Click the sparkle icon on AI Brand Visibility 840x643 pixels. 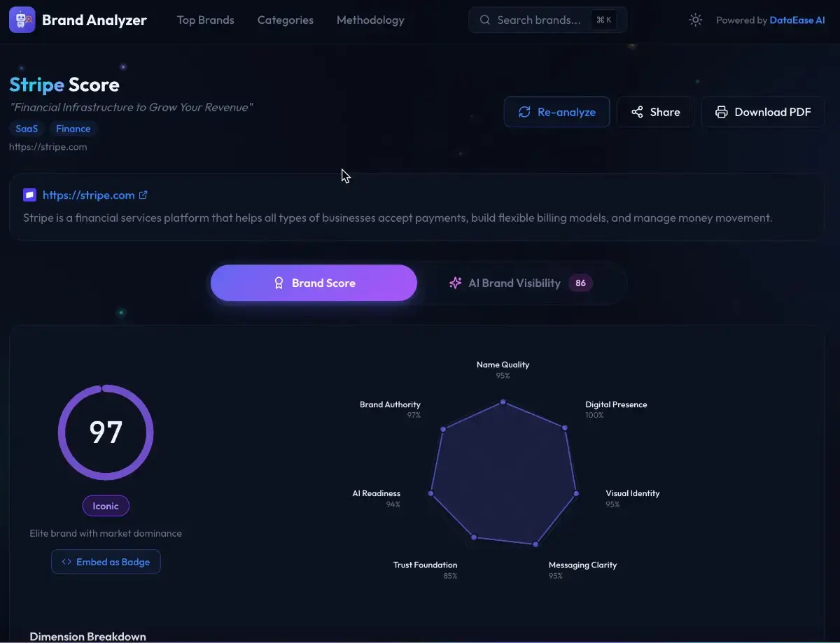tap(455, 283)
